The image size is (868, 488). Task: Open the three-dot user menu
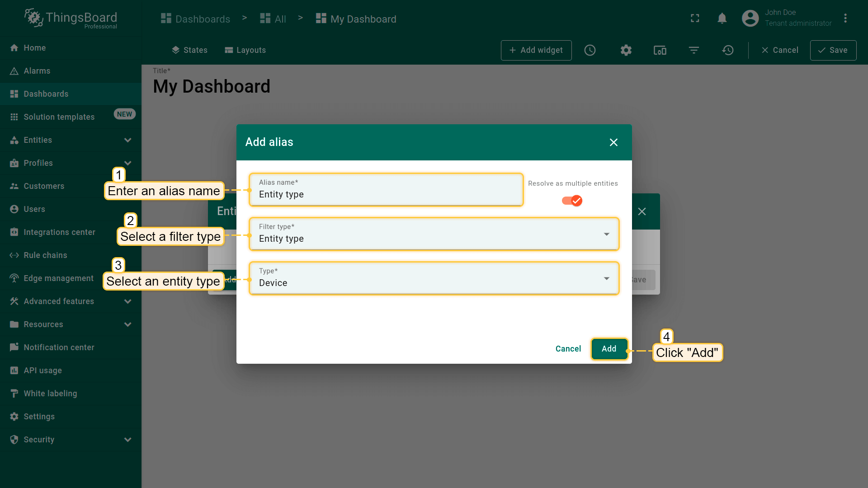tap(845, 18)
